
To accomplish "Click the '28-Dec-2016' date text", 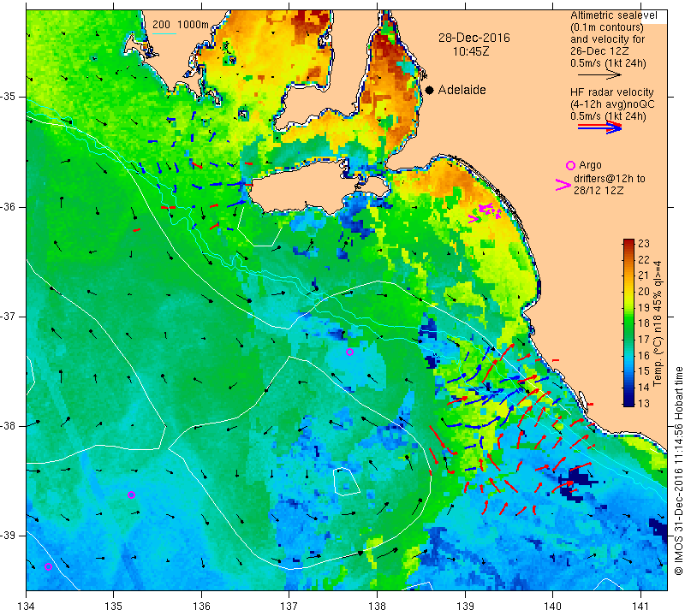I will click(474, 38).
